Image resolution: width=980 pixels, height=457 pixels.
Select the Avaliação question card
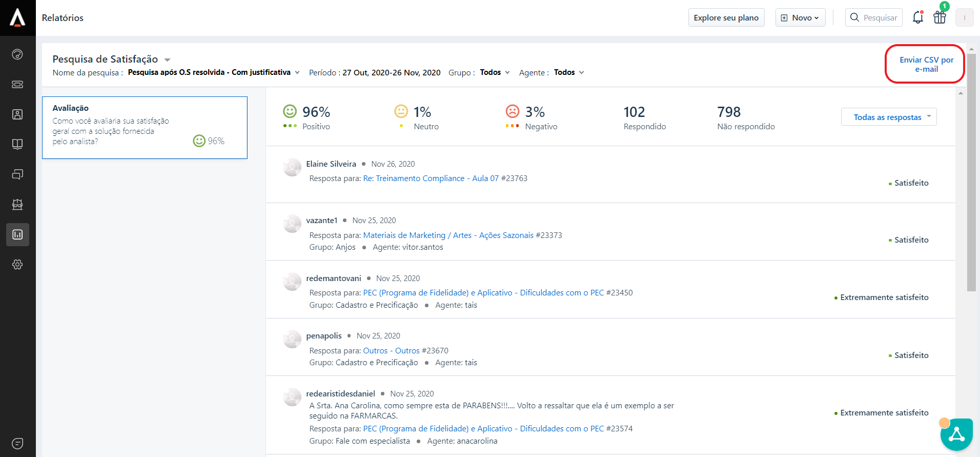(145, 128)
